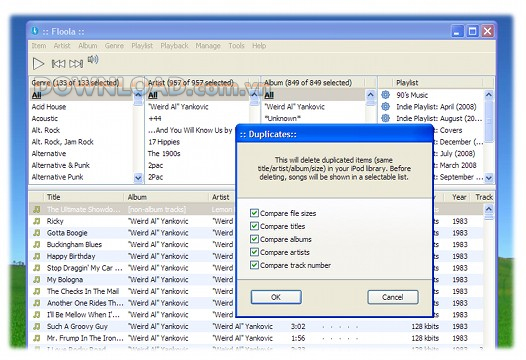This screenshot has width=526, height=360.
Task: Click note icon beside Mr. Frump In The Iron...
Action: point(37,338)
